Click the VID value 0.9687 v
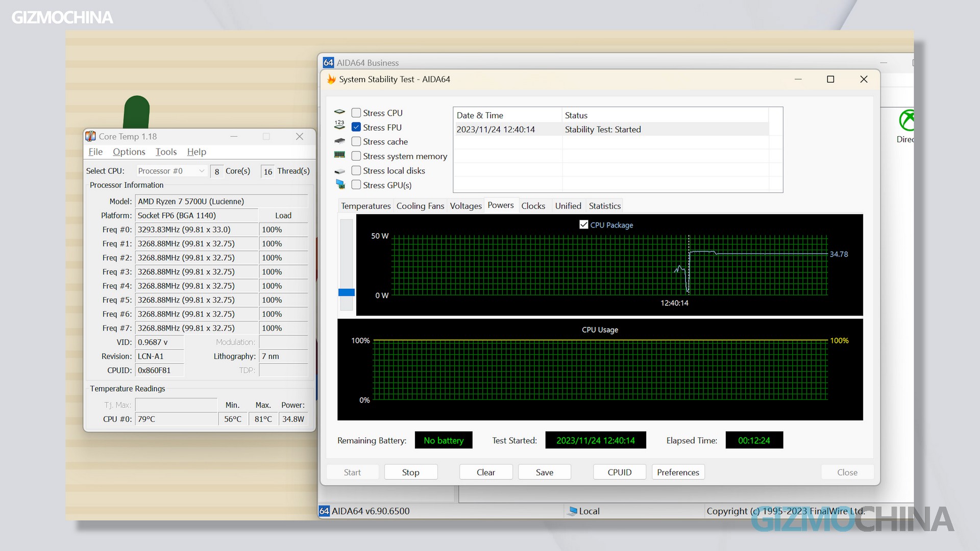Viewport: 980px width, 551px height. coord(159,342)
